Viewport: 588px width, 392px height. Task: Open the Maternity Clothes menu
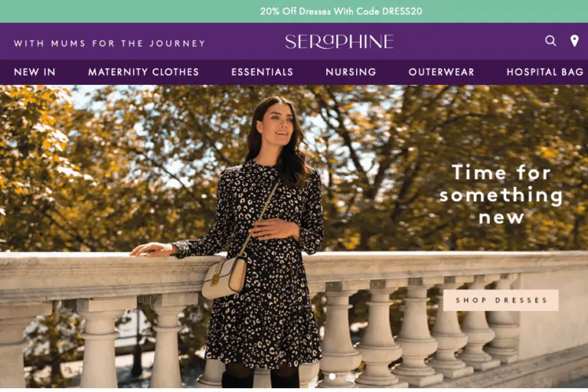pyautogui.click(x=143, y=72)
